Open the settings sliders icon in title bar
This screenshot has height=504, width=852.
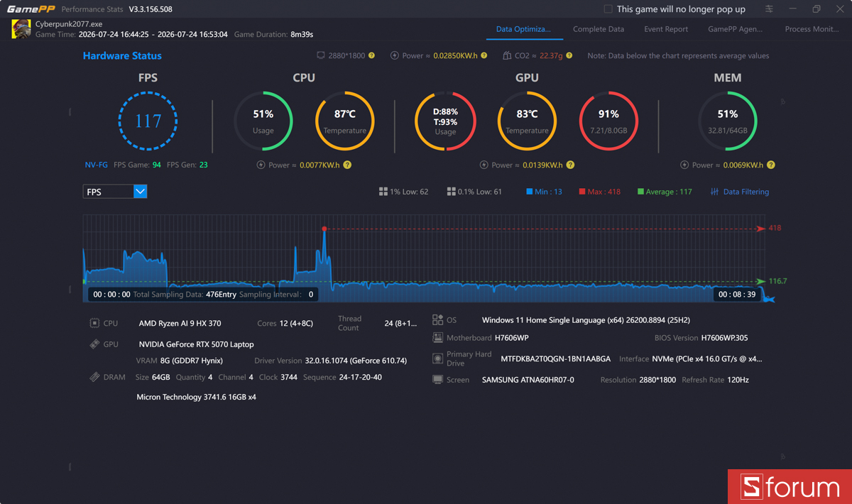click(770, 9)
